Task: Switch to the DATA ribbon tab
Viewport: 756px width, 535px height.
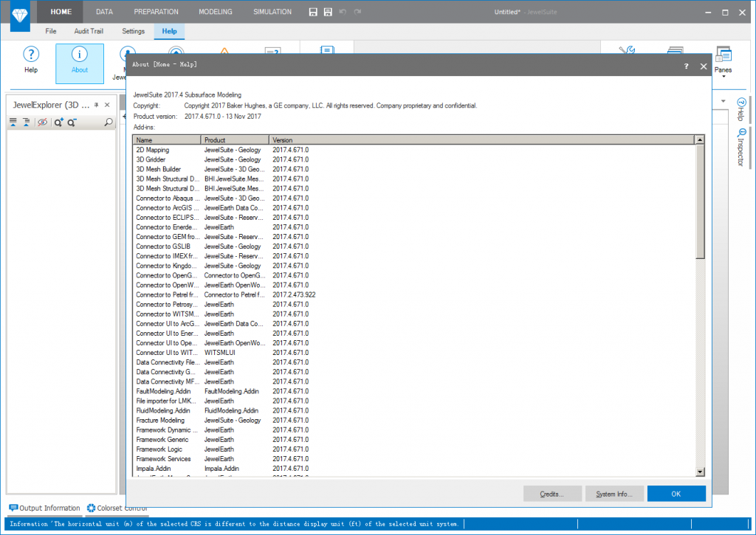Action: [104, 12]
